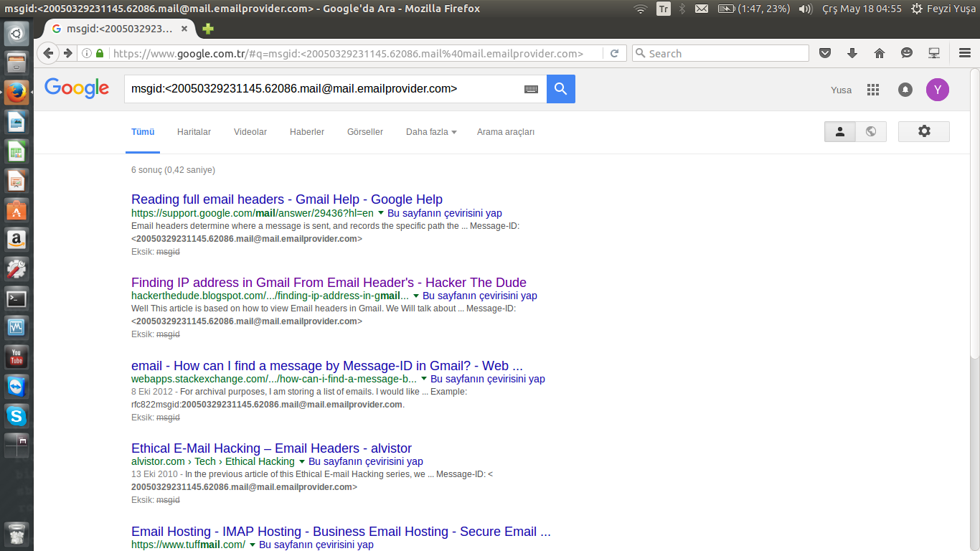Reload the page with the refresh button
The image size is (980, 551).
(615, 53)
